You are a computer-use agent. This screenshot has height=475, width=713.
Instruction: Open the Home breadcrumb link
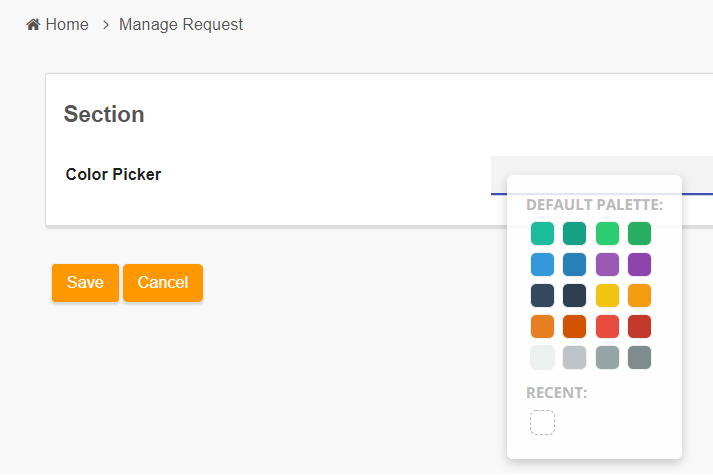(x=67, y=24)
